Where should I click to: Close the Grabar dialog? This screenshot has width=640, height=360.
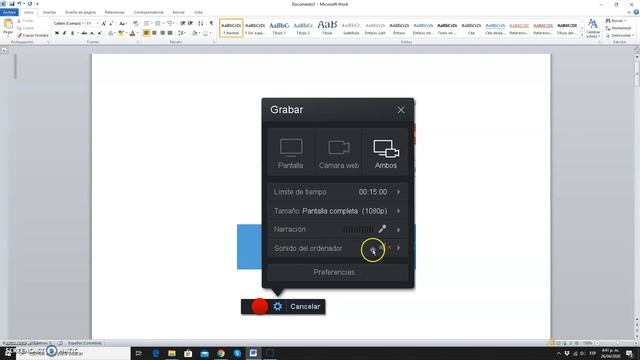point(401,110)
